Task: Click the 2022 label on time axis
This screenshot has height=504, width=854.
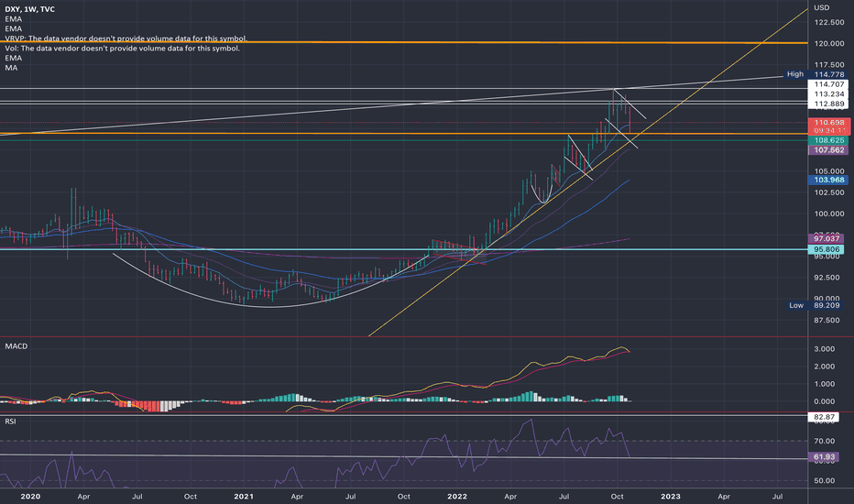Action: (457, 497)
